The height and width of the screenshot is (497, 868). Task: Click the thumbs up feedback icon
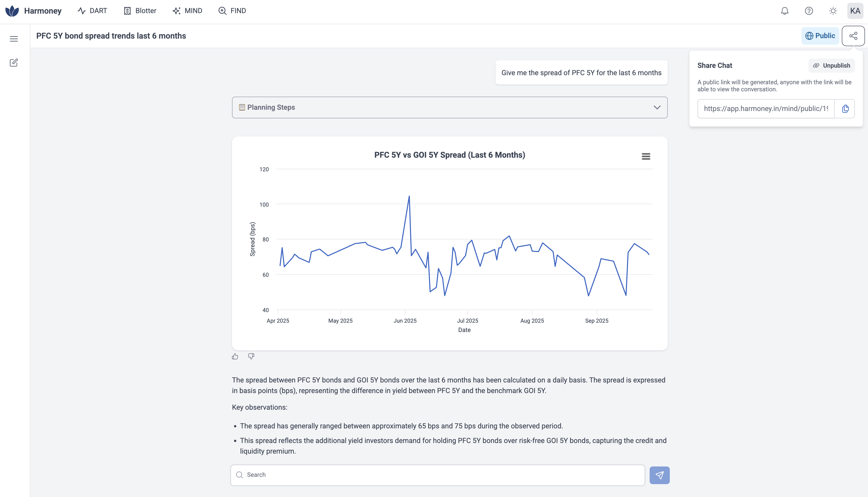(x=235, y=356)
